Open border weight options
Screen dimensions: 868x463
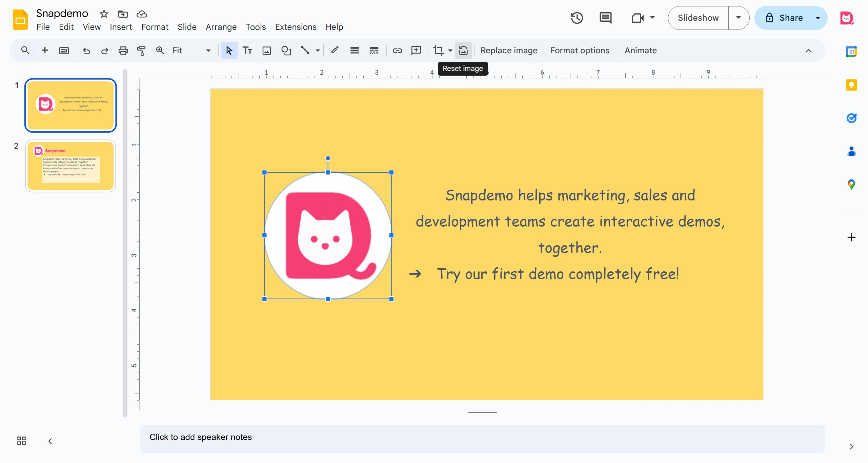pyautogui.click(x=355, y=51)
